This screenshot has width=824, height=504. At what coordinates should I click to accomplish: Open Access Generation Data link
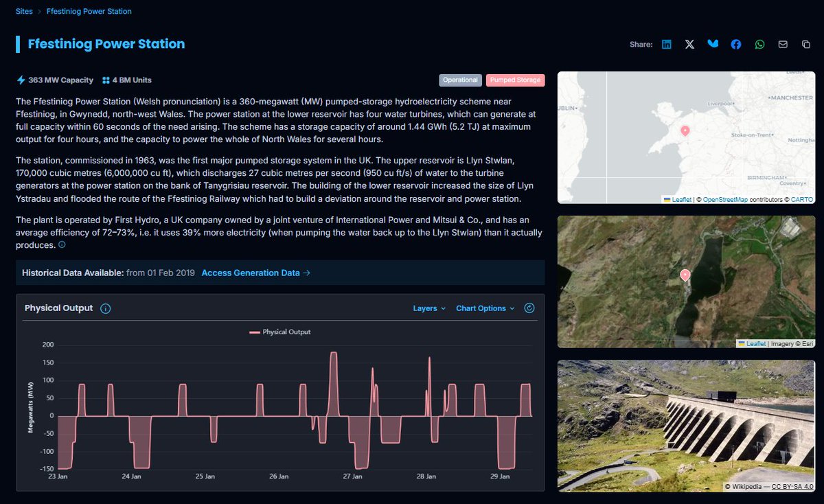tap(256, 273)
